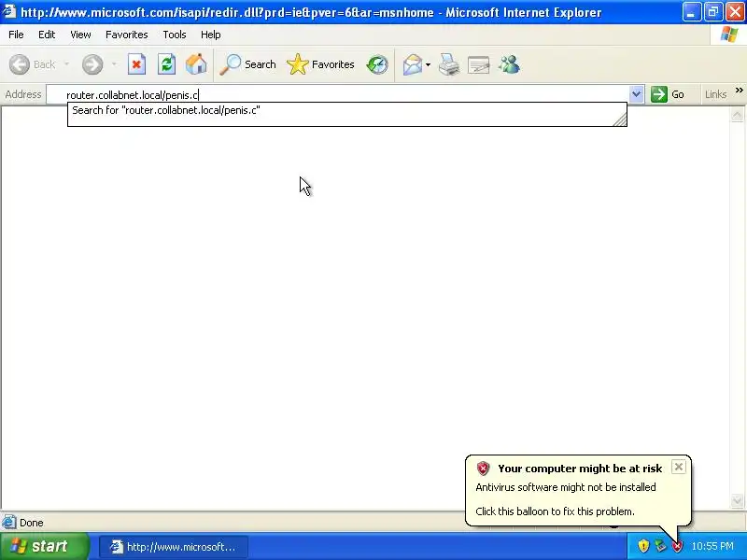Go to Home page icon
747x560 pixels.
196,64
